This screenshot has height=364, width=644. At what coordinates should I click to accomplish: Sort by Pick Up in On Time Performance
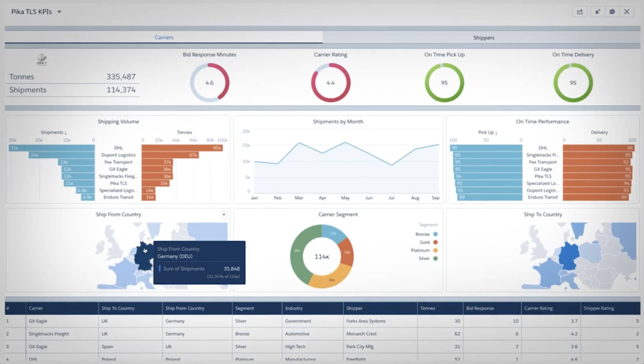(488, 132)
